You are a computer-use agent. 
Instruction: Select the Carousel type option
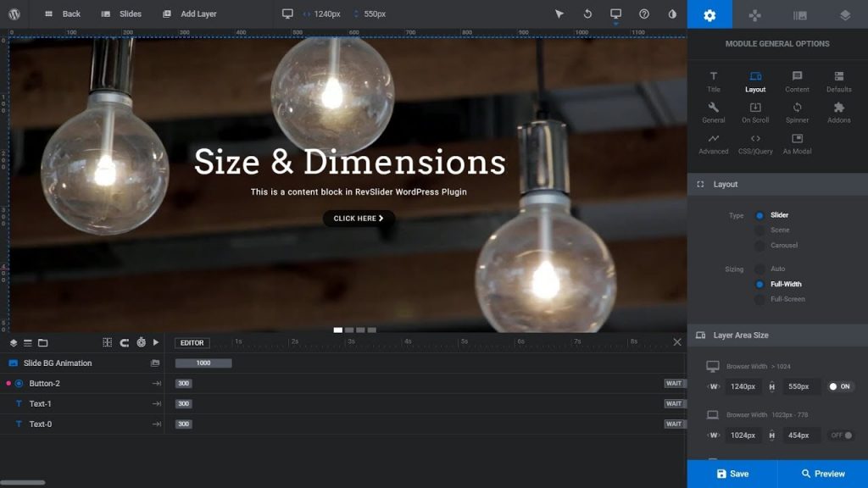pos(761,246)
